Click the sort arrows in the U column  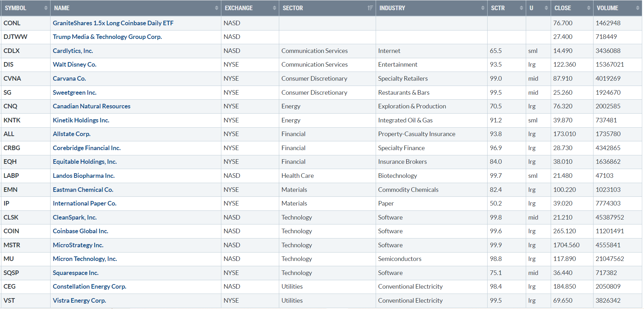click(x=546, y=8)
